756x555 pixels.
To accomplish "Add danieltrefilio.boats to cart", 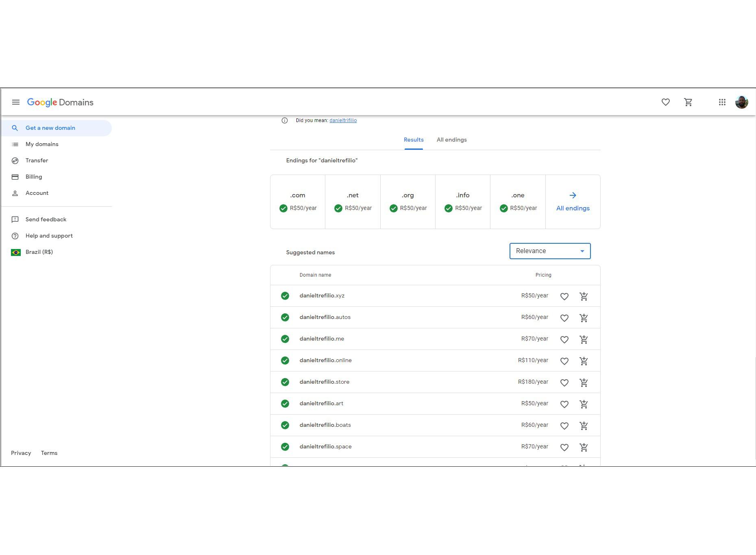I will (x=584, y=426).
